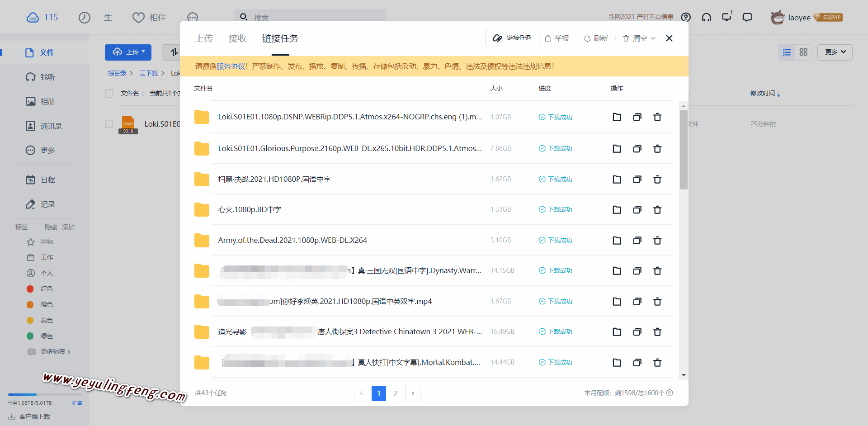Click the quota help icon beside 本月配额
Screen dimensions: 868x426
(670, 393)
